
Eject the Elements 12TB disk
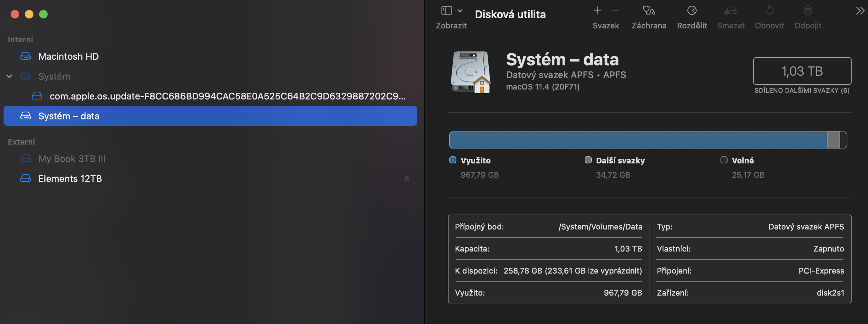point(407,178)
